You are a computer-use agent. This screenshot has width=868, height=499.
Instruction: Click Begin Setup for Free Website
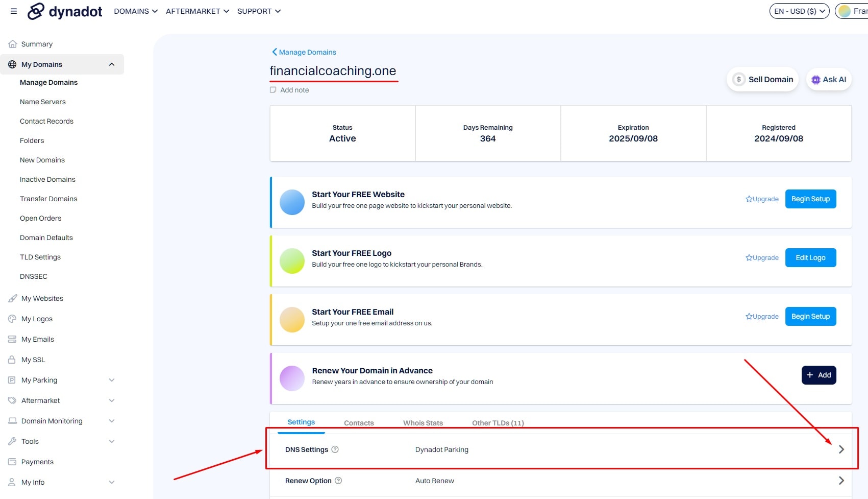(810, 199)
